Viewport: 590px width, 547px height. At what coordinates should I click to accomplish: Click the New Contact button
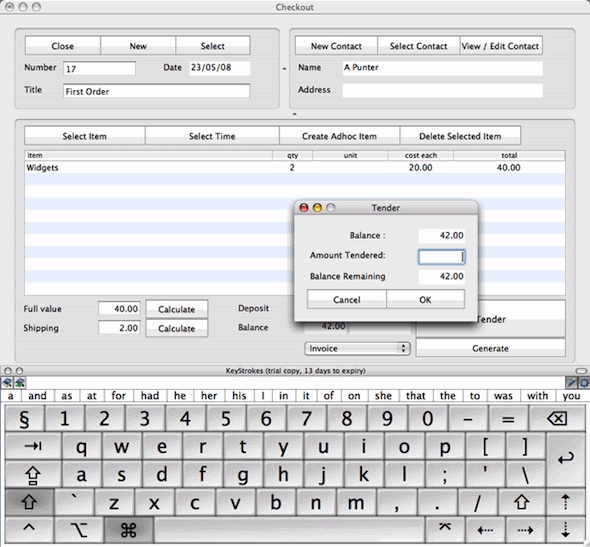[x=336, y=46]
